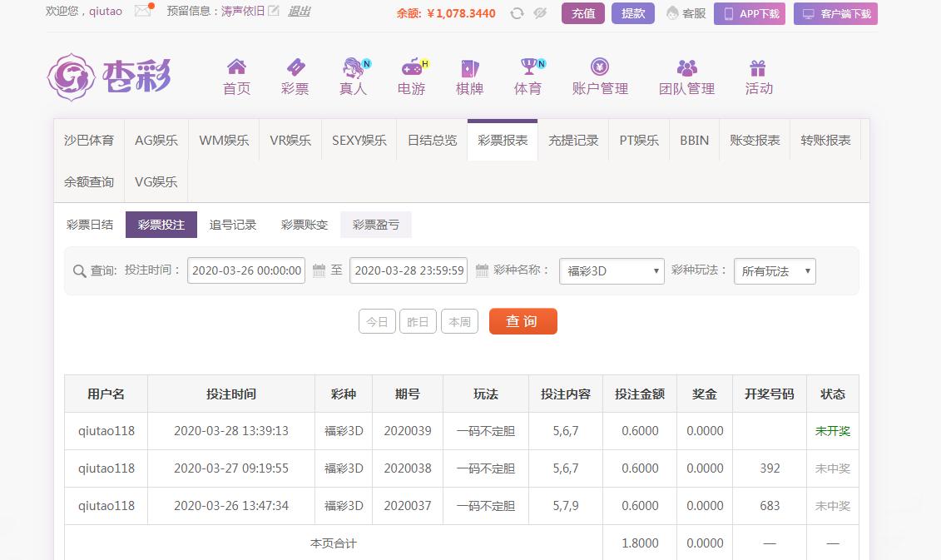The image size is (941, 560).
Task: Open the 首页 home icon
Action: pyautogui.click(x=236, y=67)
